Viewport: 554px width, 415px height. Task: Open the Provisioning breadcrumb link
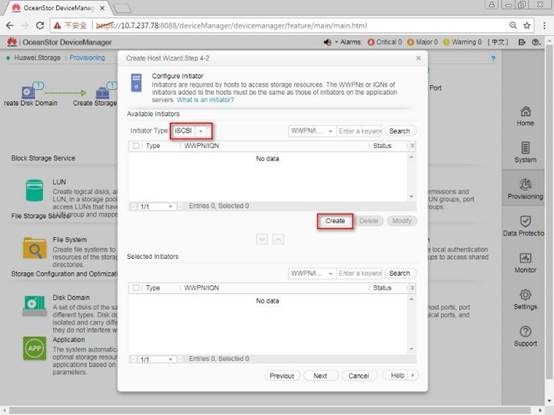(87, 58)
